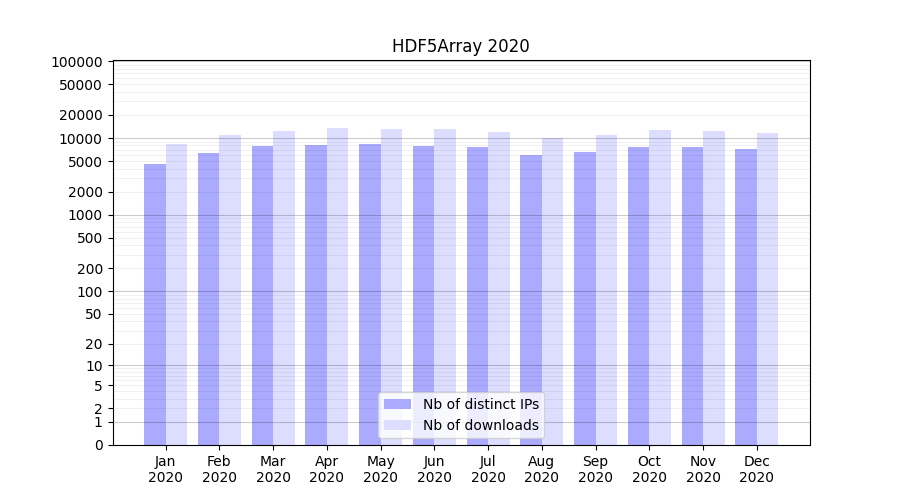Click the downloads legend color swatch
The height and width of the screenshot is (500, 900).
coord(397,425)
